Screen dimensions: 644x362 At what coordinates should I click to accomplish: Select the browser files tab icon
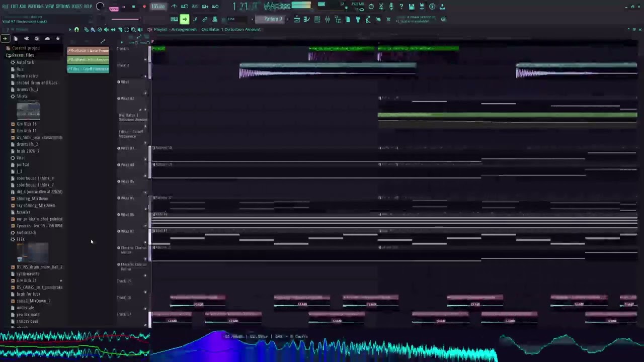[x=16, y=38]
